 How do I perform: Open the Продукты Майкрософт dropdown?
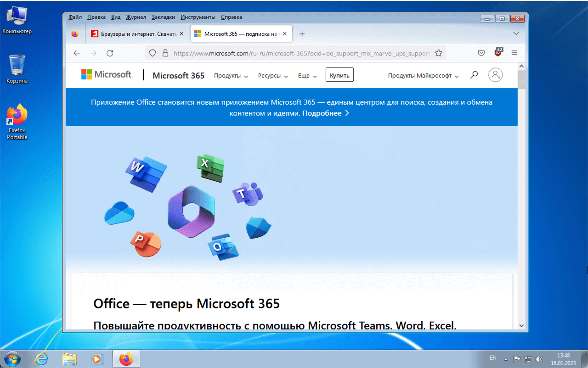click(x=423, y=76)
